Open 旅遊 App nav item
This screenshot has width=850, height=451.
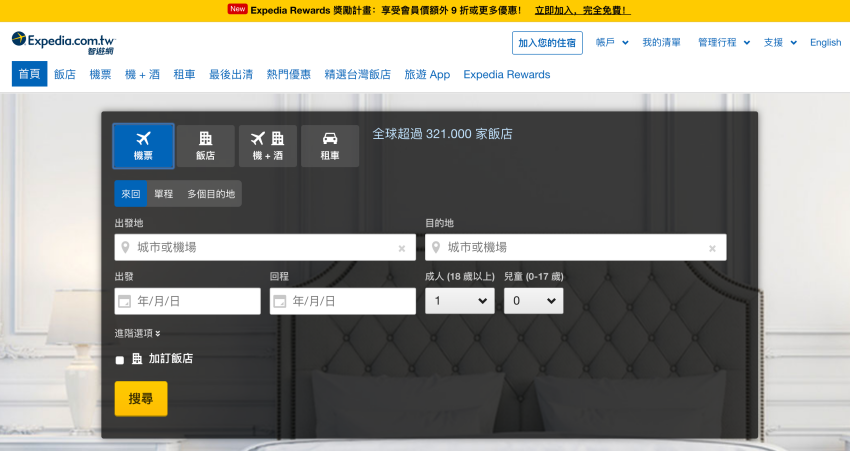(x=427, y=74)
